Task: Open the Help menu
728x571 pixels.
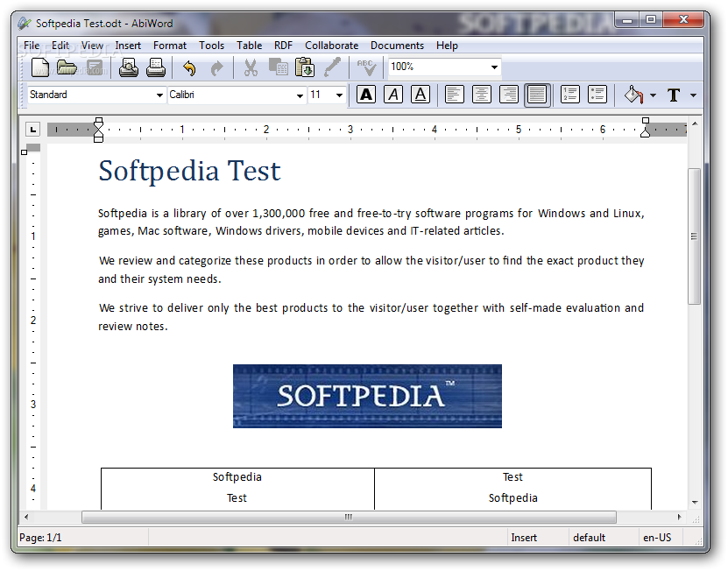Action: pos(447,46)
